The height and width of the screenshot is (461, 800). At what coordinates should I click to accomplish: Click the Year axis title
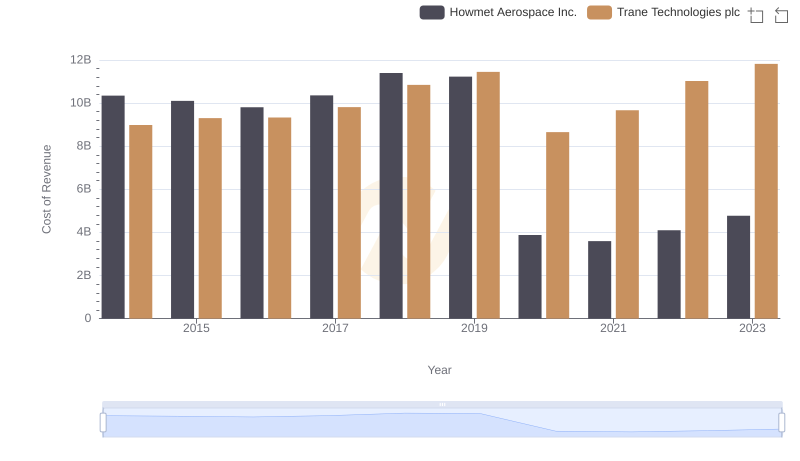point(439,370)
